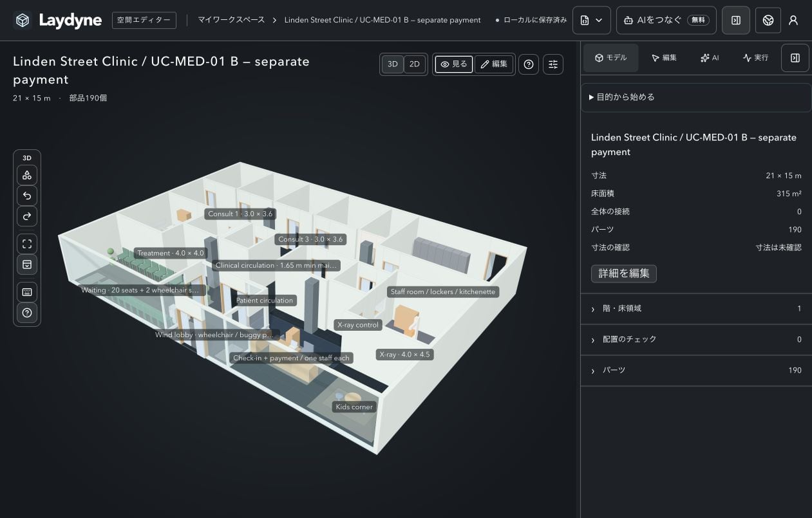Image resolution: width=812 pixels, height=518 pixels.
Task: Open the AI tab in the right panel
Action: pyautogui.click(x=710, y=58)
